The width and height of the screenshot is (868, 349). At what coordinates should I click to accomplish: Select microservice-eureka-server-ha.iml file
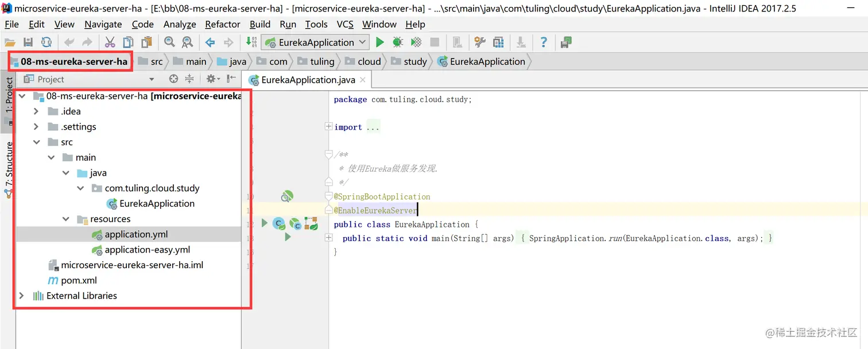point(125,265)
